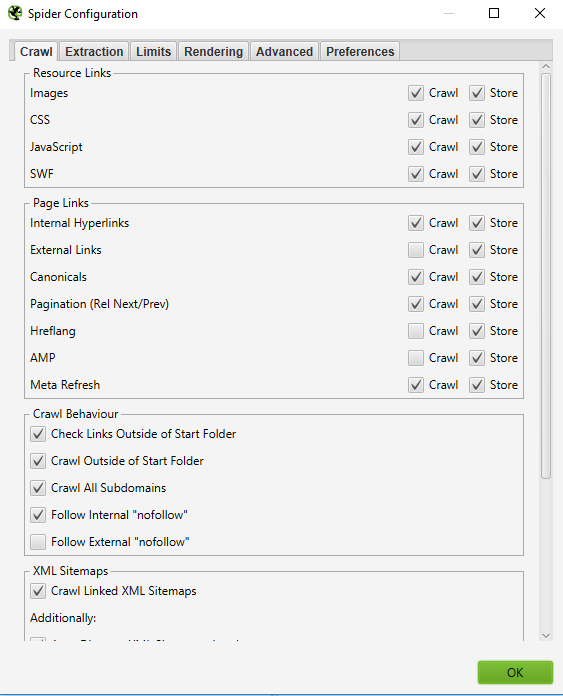Close the Spider Configuration dialog
This screenshot has width=563, height=696.
pos(540,13)
